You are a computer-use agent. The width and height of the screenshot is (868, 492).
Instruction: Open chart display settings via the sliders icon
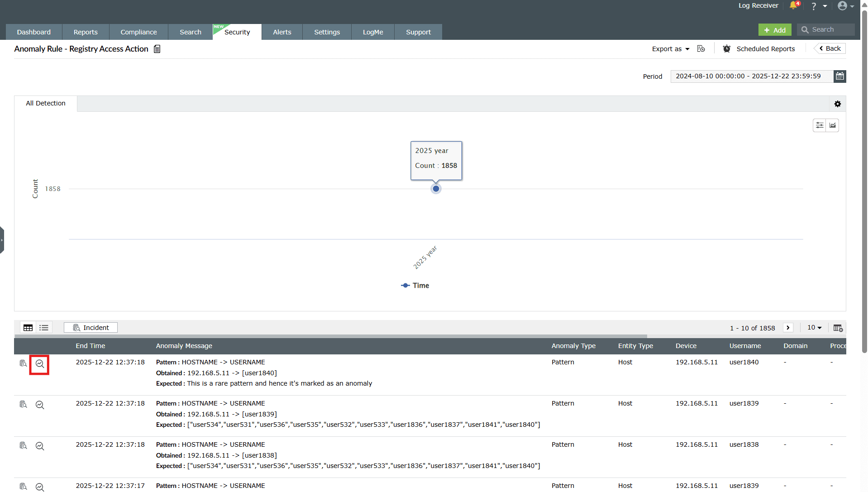820,125
